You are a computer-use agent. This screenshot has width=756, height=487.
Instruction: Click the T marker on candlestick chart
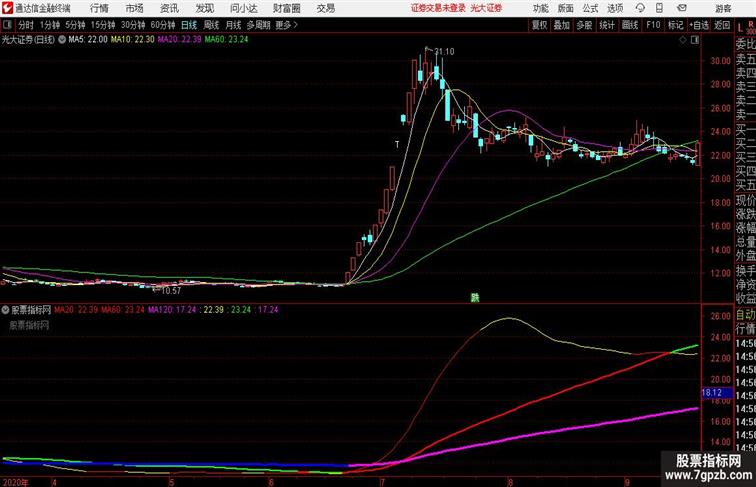(x=397, y=145)
